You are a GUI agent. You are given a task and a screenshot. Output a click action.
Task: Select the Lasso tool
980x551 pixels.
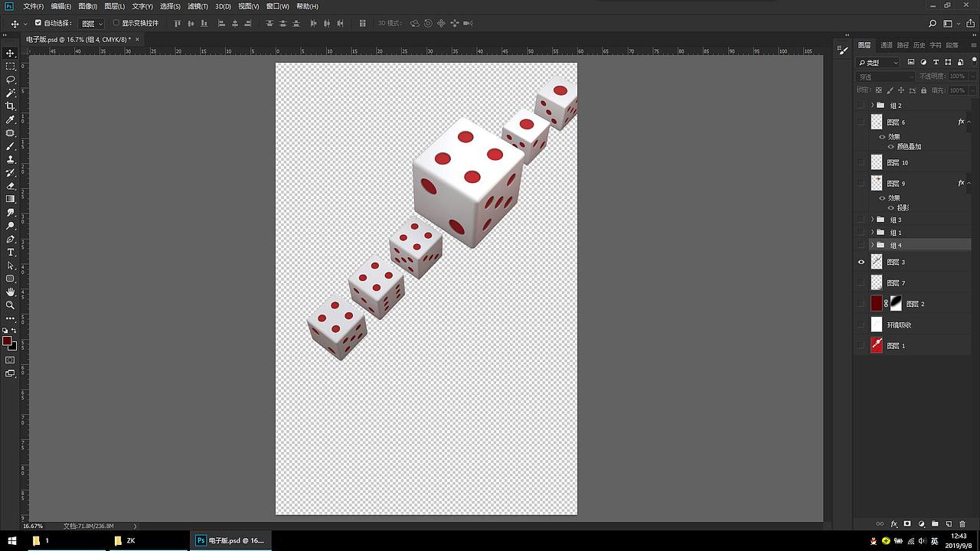tap(11, 80)
